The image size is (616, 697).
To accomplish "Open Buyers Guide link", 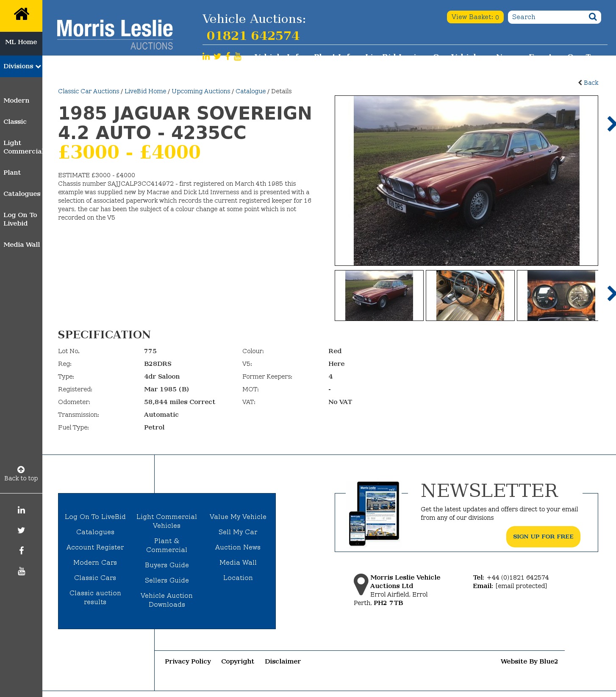I will (167, 565).
